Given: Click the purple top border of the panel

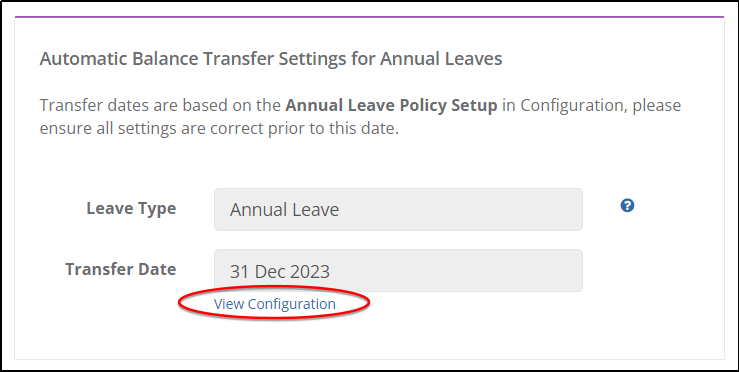Looking at the screenshot, I should coord(370,17).
